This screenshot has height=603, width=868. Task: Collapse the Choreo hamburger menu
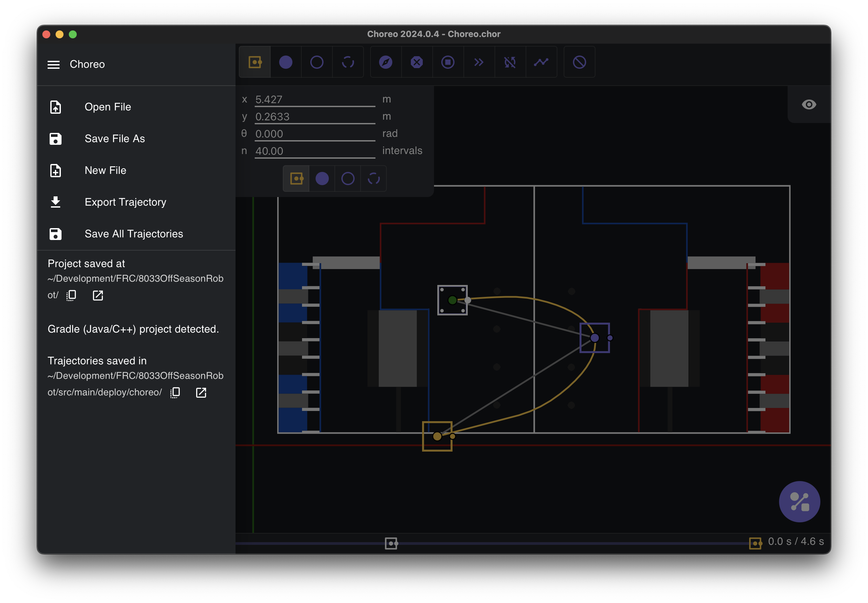click(x=53, y=64)
